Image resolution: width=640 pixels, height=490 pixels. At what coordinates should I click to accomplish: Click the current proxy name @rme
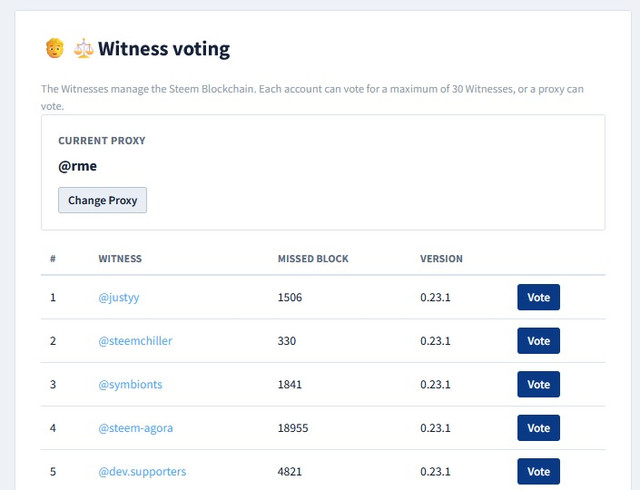[78, 166]
